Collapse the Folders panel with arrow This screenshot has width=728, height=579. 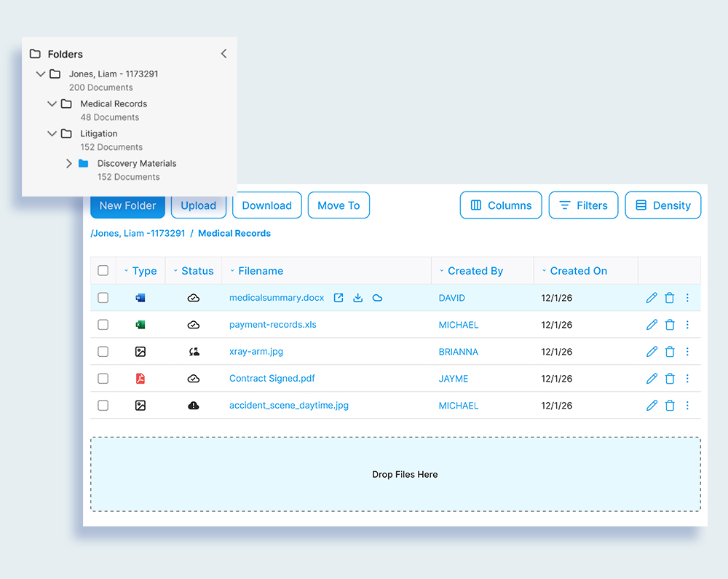pos(223,54)
